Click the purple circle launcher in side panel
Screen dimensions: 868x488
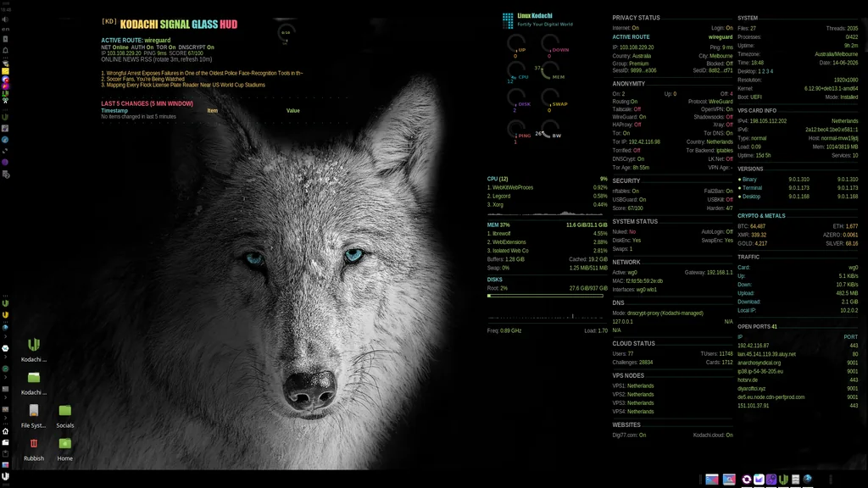coord(6,162)
